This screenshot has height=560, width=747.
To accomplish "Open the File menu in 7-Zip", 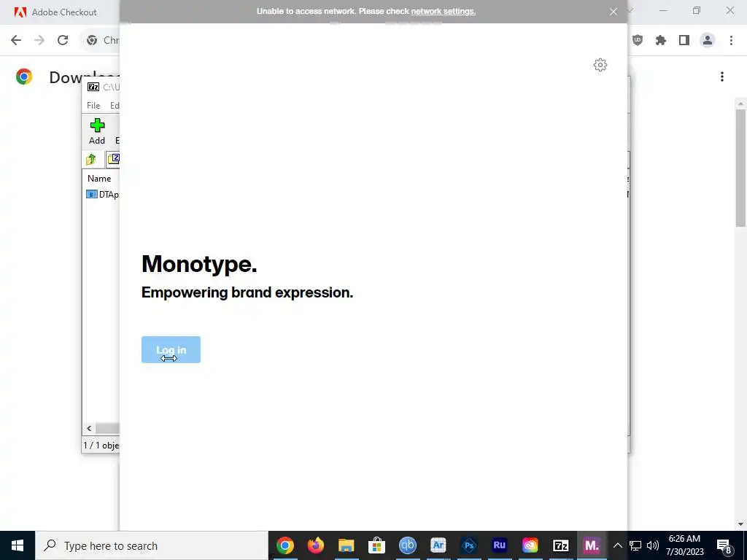I will 93,105.
